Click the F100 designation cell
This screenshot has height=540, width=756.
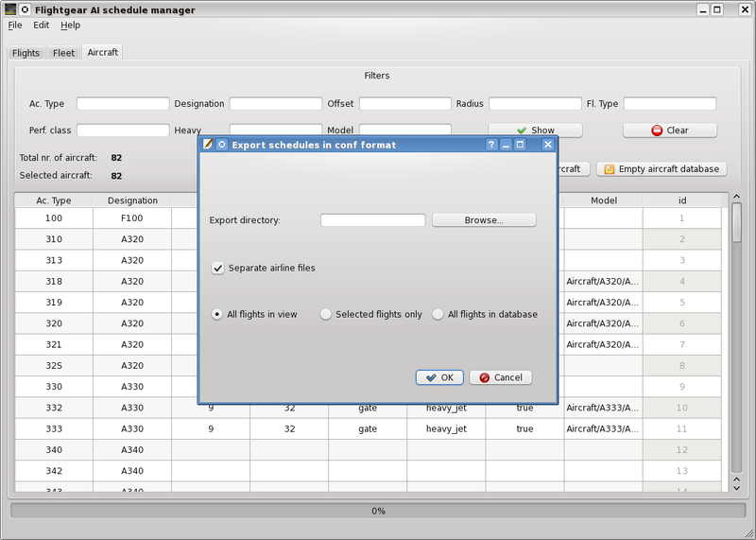click(132, 218)
